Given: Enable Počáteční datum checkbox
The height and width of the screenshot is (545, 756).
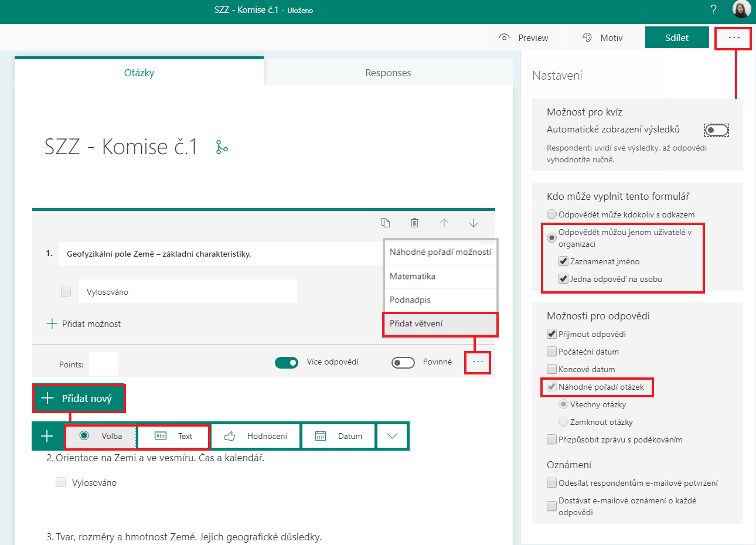Looking at the screenshot, I should click(551, 352).
